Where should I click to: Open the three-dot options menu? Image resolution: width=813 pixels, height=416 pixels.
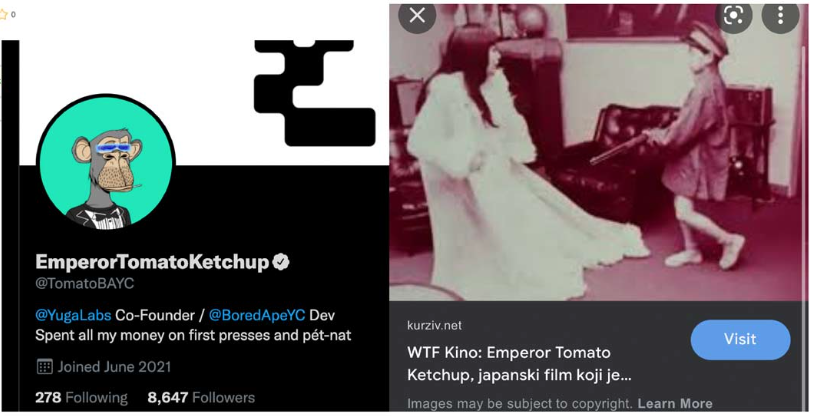780,16
